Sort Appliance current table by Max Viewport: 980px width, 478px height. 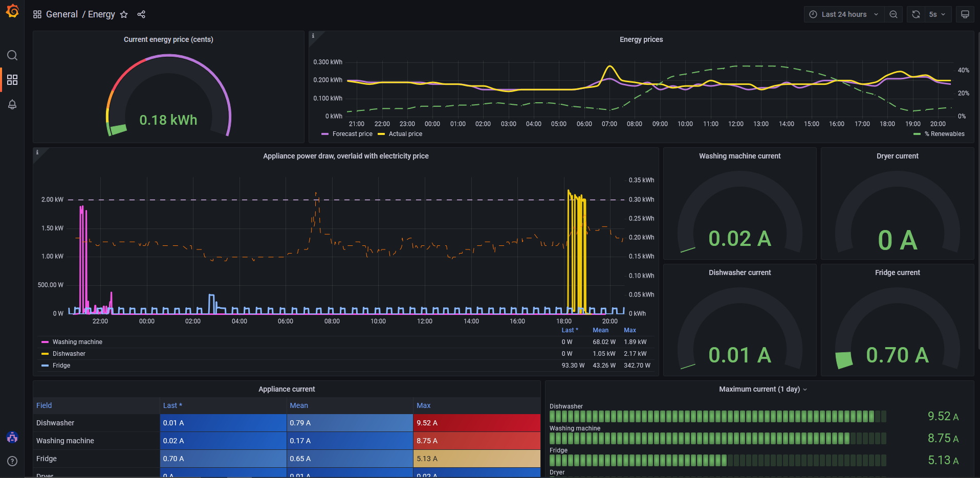tap(423, 405)
